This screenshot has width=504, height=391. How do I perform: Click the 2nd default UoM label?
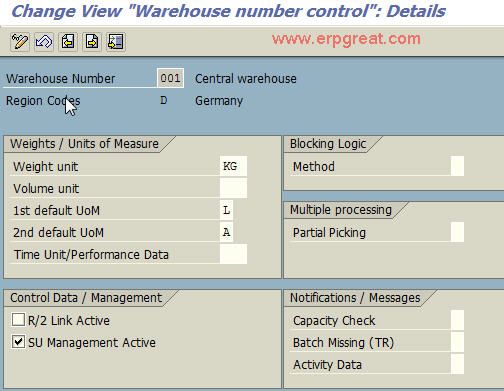[58, 232]
